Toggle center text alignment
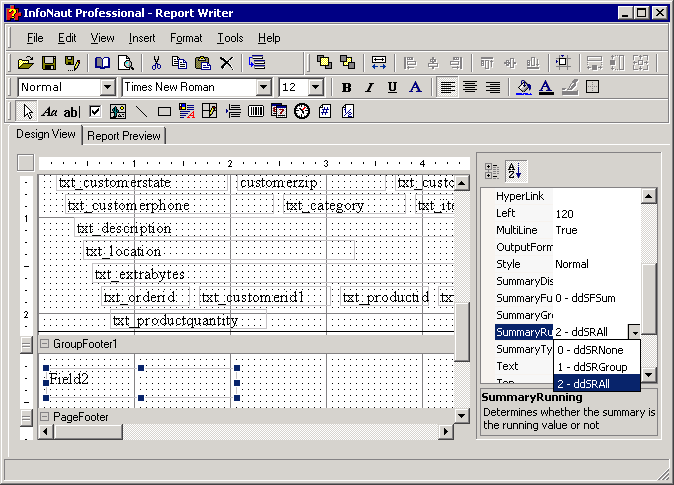Viewport: 674px width, 485px height. tap(470, 87)
